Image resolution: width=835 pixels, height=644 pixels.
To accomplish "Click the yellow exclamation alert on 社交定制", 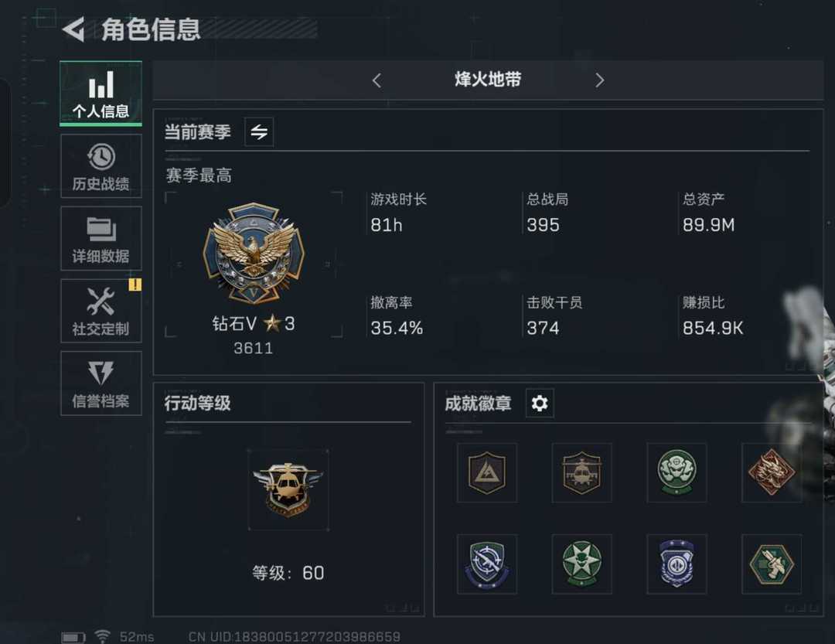I will click(x=135, y=285).
